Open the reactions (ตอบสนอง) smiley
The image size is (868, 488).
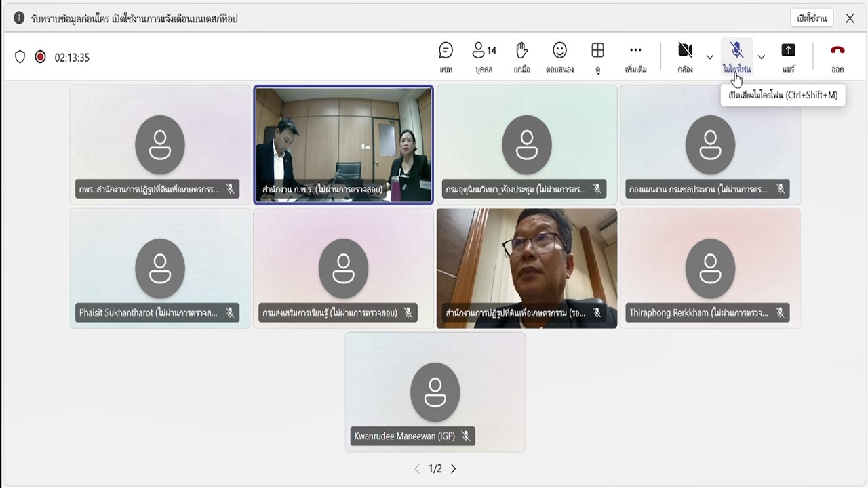[x=559, y=57]
